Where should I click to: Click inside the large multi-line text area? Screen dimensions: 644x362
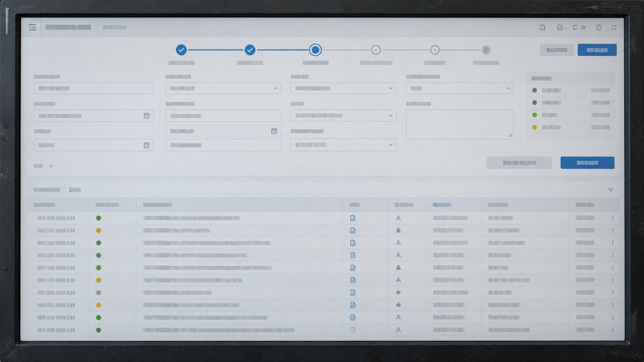[460, 124]
